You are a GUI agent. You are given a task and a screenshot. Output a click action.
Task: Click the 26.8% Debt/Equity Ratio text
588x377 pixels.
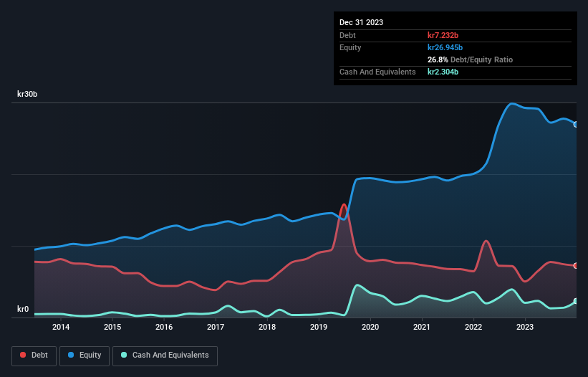(x=471, y=59)
